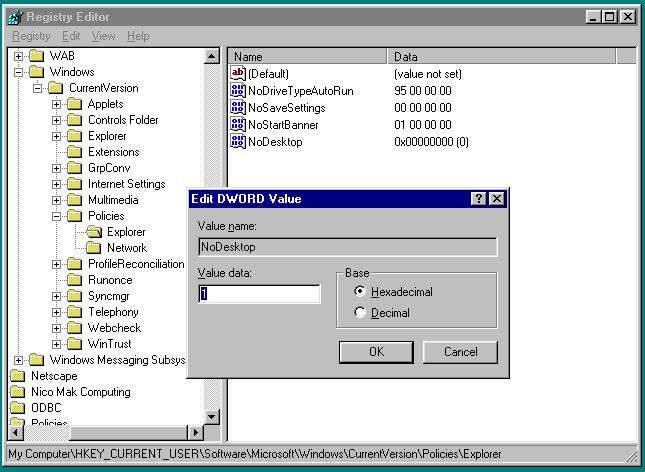Click the GrpConv folder icon

(x=74, y=168)
